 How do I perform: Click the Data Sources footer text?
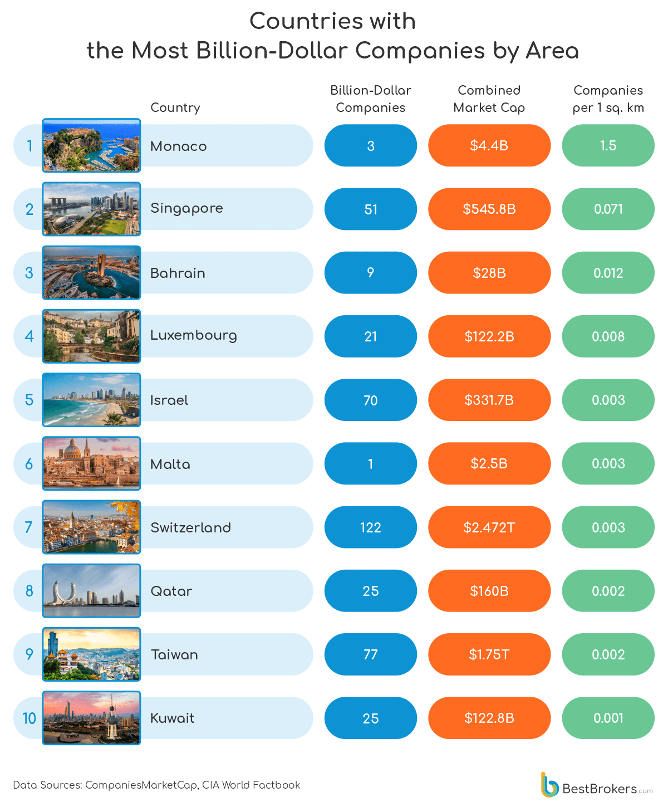coord(156,785)
